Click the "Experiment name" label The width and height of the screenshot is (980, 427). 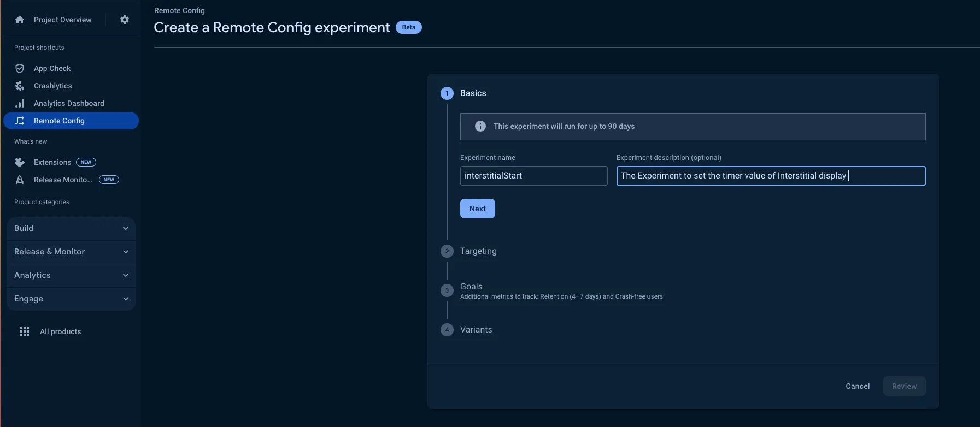point(488,158)
